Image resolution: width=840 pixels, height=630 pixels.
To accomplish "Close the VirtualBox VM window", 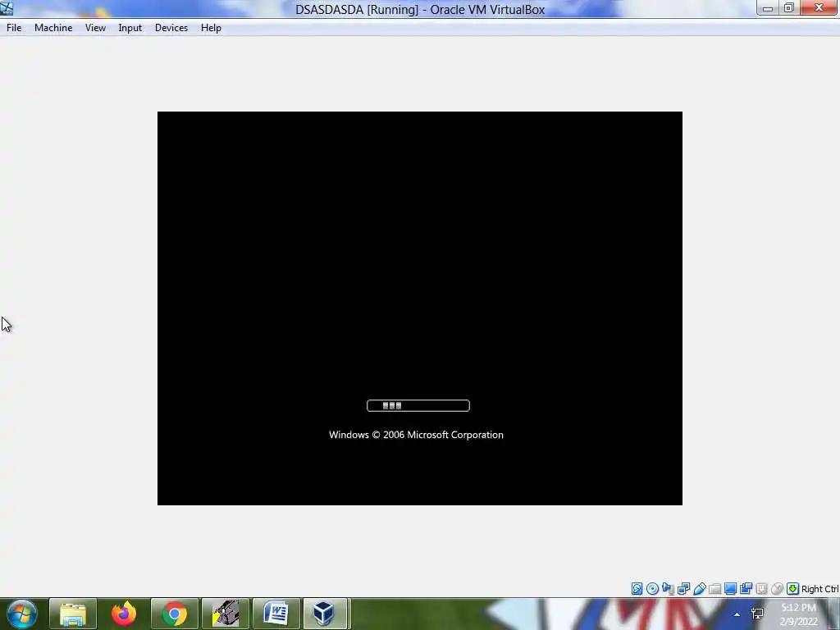I will tap(819, 8).
